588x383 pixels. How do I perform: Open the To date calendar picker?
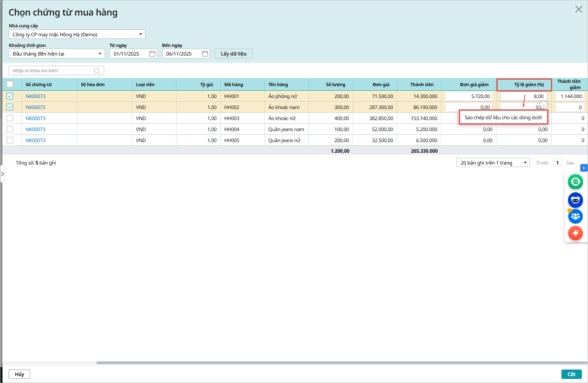point(205,53)
